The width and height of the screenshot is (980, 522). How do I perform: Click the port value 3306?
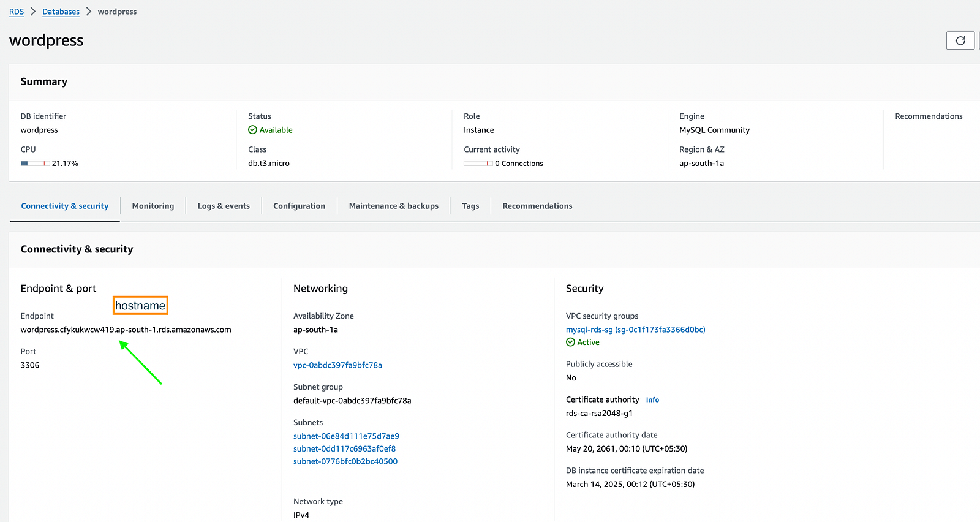point(30,365)
